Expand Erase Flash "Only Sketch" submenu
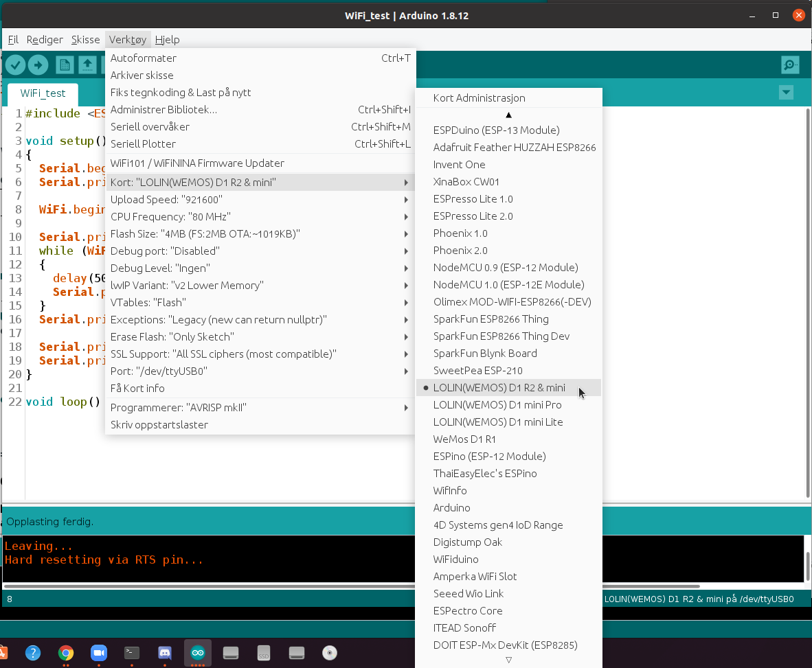 [x=260, y=337]
